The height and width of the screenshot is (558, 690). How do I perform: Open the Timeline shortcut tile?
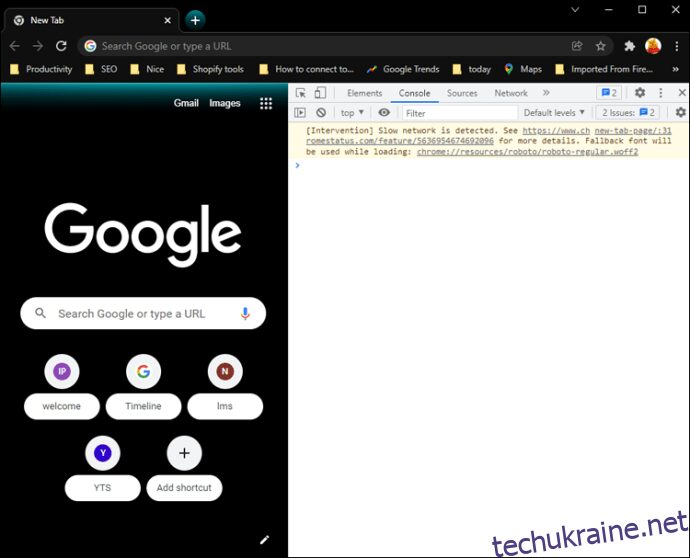(x=143, y=386)
